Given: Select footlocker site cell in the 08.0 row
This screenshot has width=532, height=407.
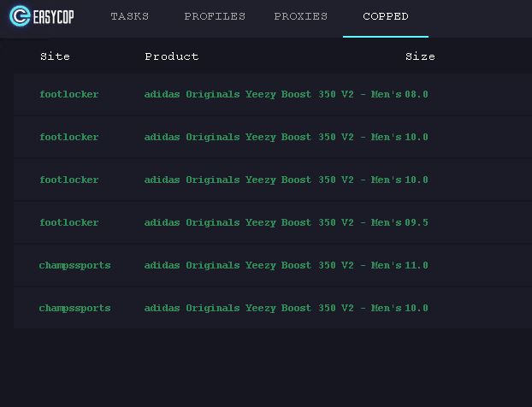Looking at the screenshot, I should tap(69, 94).
